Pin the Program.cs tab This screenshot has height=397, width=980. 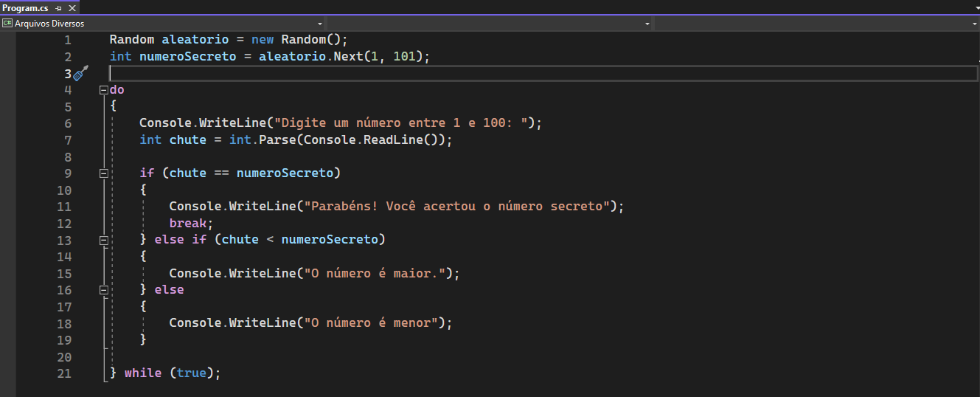59,7
